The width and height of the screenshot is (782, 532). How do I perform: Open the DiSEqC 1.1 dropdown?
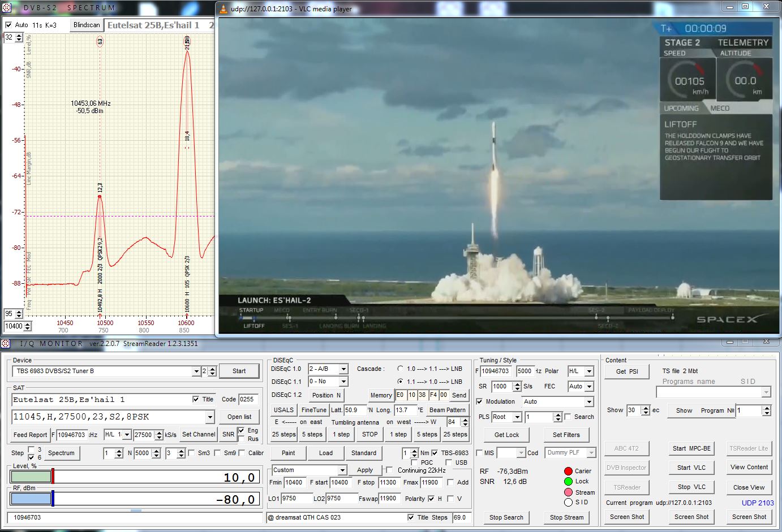click(343, 382)
